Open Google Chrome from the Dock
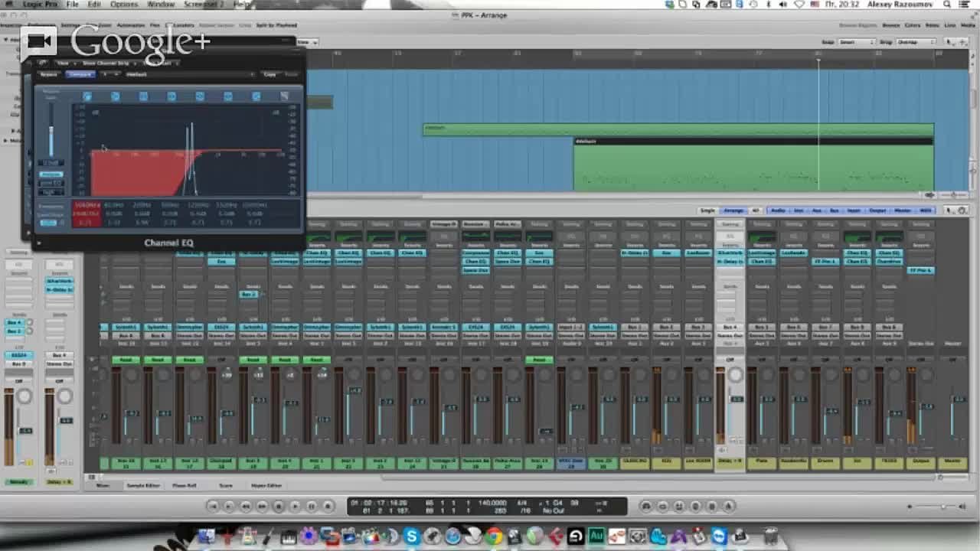Screen dimensions: 980x551 coord(494,536)
